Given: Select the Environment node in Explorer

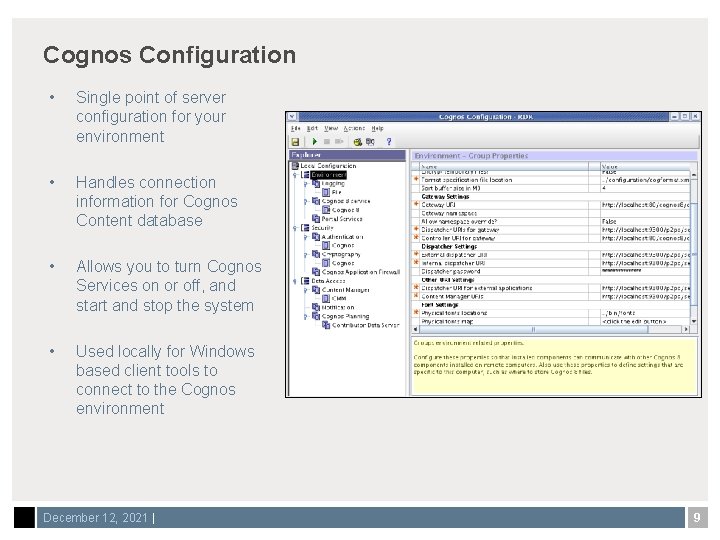Looking at the screenshot, I should point(328,175).
